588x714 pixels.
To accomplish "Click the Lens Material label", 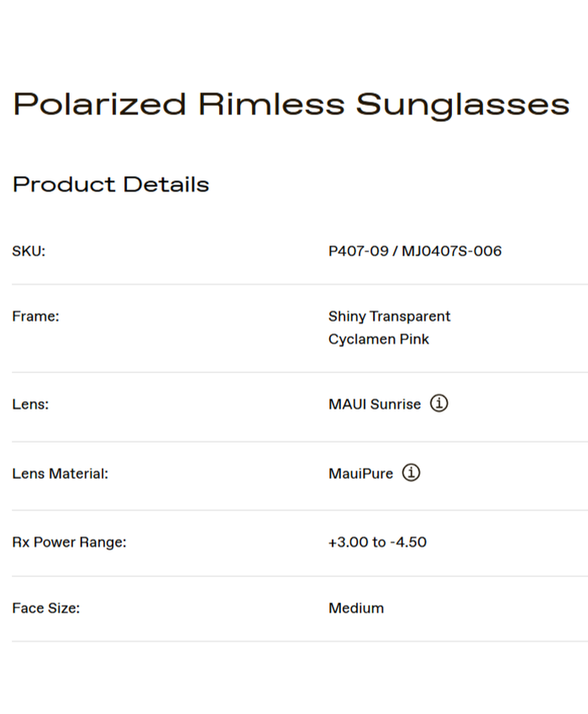I will [x=60, y=474].
